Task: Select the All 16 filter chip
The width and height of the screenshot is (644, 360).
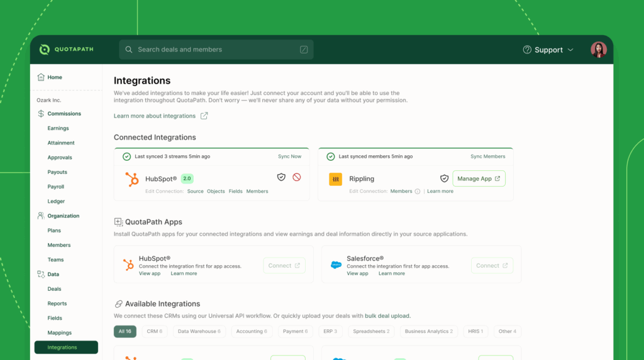Action: [125, 331]
